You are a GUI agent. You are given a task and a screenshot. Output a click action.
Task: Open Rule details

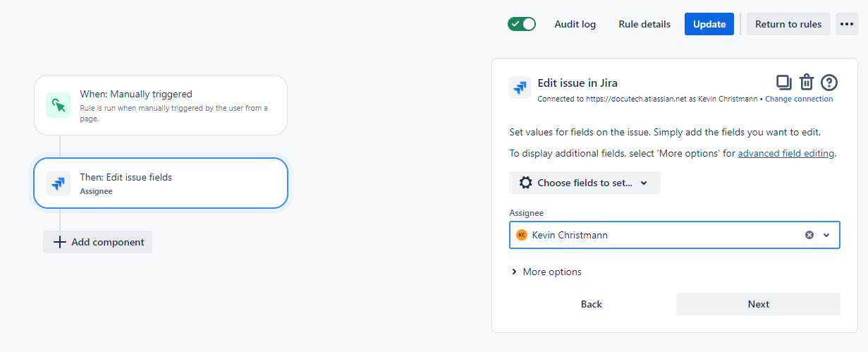(644, 24)
